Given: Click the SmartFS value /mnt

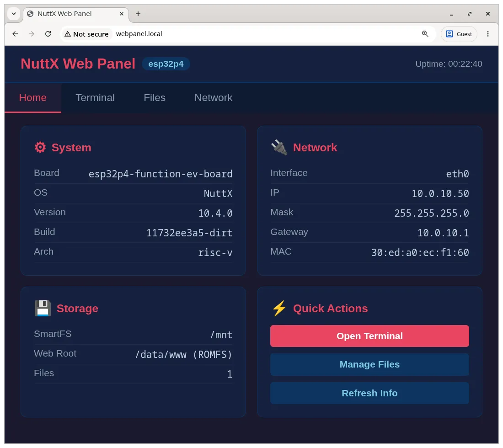Looking at the screenshot, I should (221, 335).
